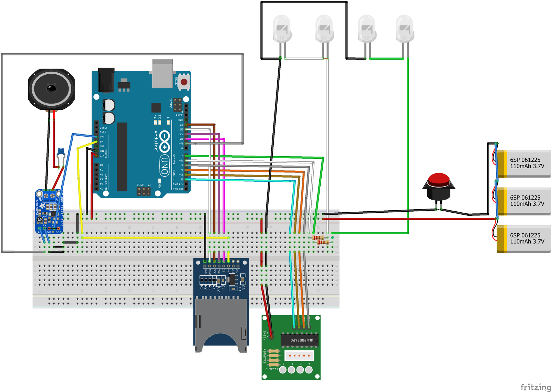Click the magenta wire from Arduino pin 10

[x=224, y=186]
